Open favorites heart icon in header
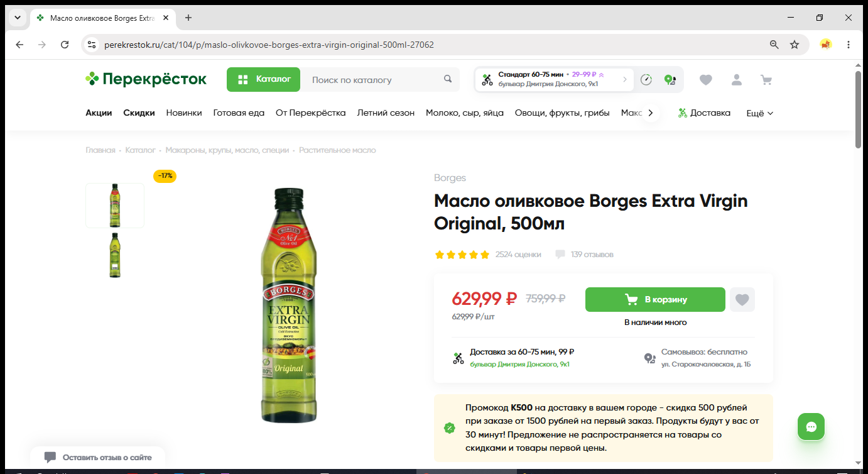The width and height of the screenshot is (868, 474). click(x=706, y=80)
